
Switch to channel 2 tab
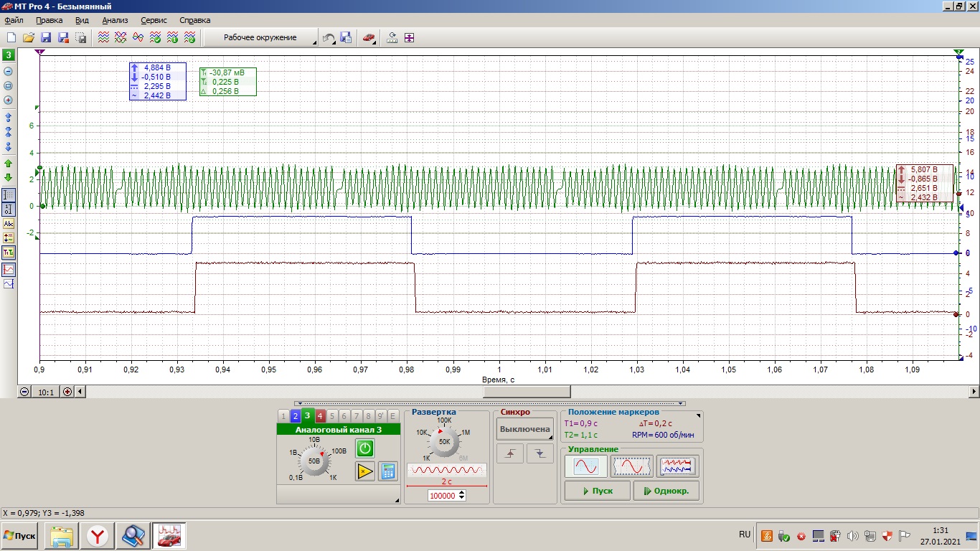295,416
